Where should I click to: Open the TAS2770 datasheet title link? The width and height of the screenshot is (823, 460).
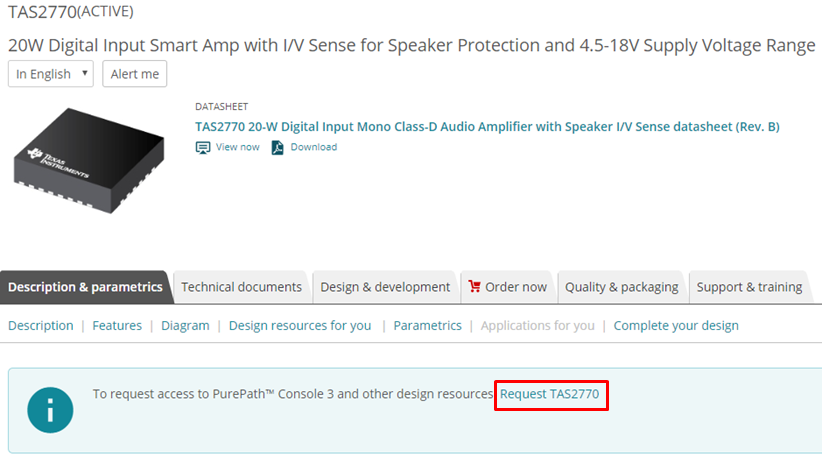(487, 126)
